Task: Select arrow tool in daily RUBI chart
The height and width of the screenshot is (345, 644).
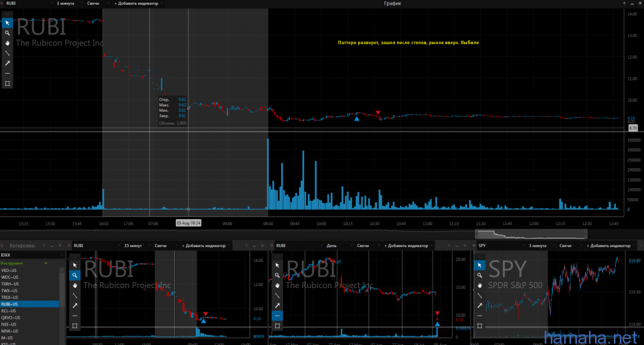Action: [x=277, y=305]
